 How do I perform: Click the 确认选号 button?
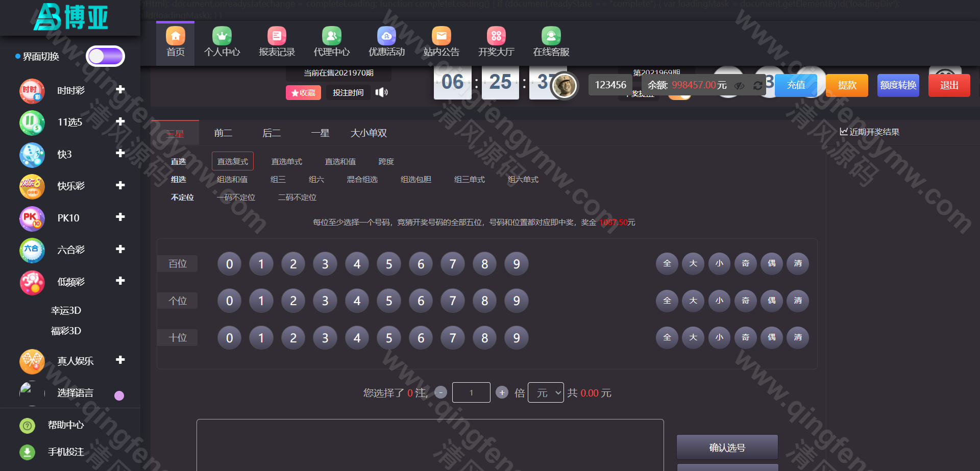(x=727, y=448)
